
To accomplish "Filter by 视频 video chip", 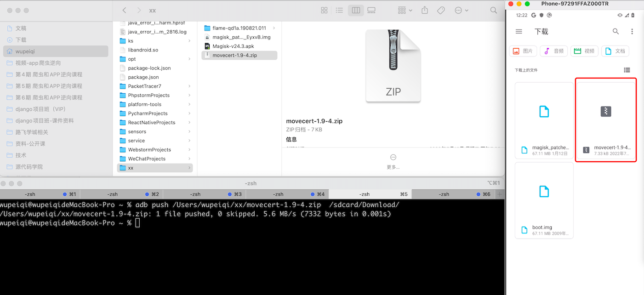I will coord(584,51).
